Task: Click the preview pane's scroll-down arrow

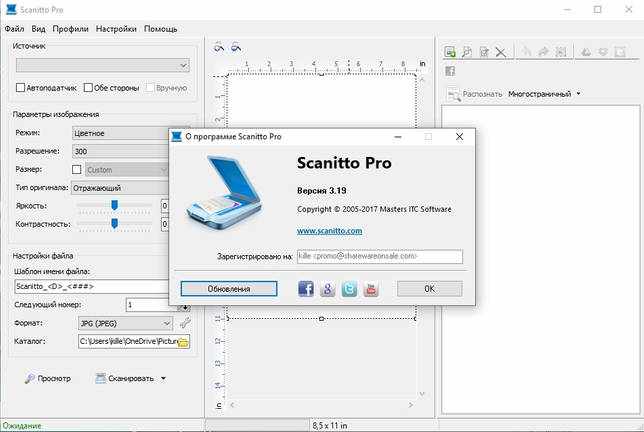Action: [x=422, y=394]
